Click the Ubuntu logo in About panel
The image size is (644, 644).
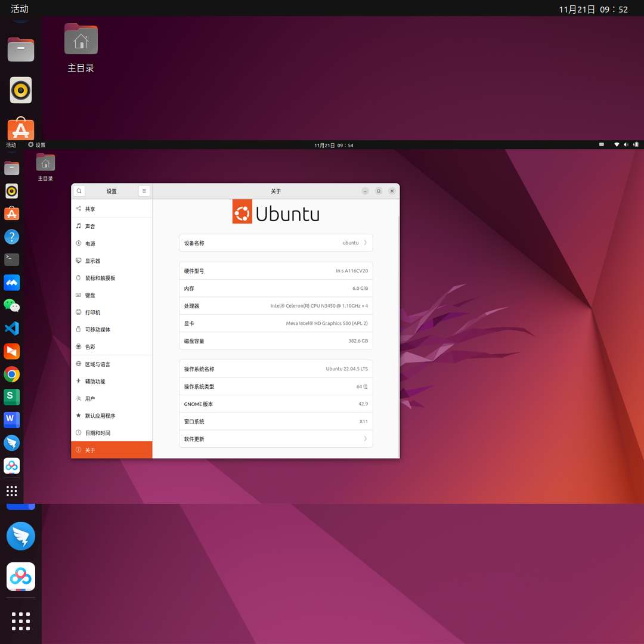(275, 212)
